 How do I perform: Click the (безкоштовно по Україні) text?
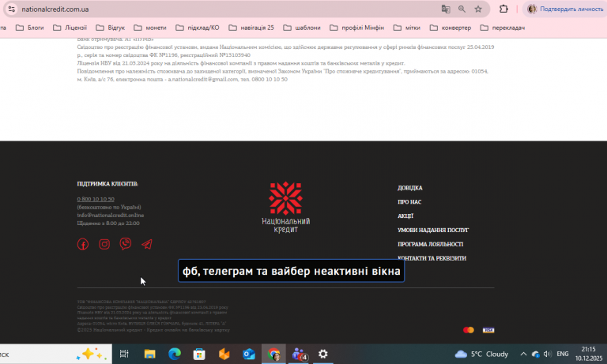(109, 207)
